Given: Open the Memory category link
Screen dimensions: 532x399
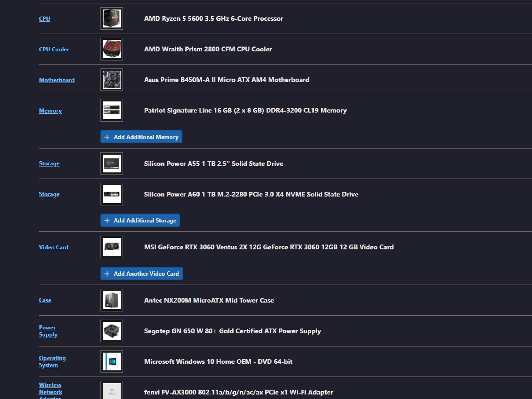Looking at the screenshot, I should pyautogui.click(x=50, y=111).
